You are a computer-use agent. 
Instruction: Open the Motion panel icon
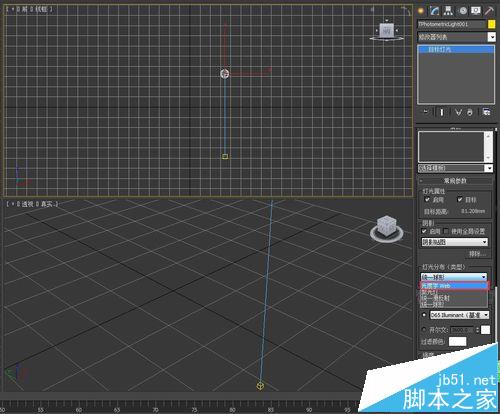(x=463, y=11)
